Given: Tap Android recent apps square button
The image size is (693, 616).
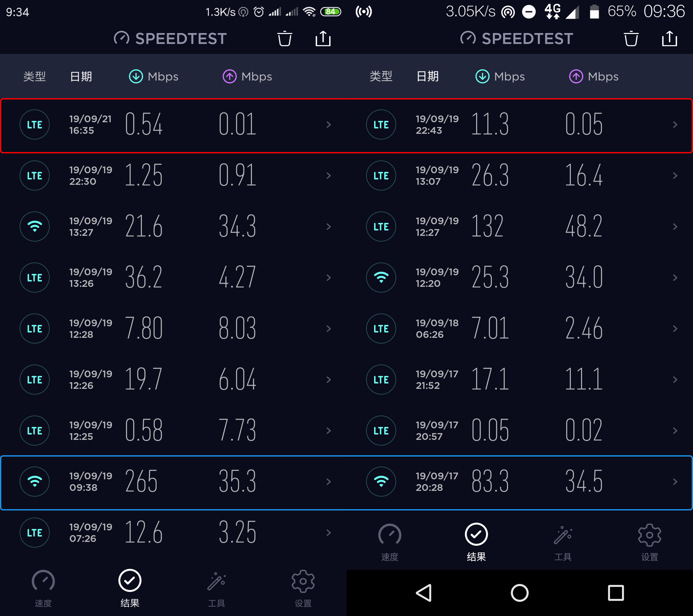Looking at the screenshot, I should tap(616, 593).
